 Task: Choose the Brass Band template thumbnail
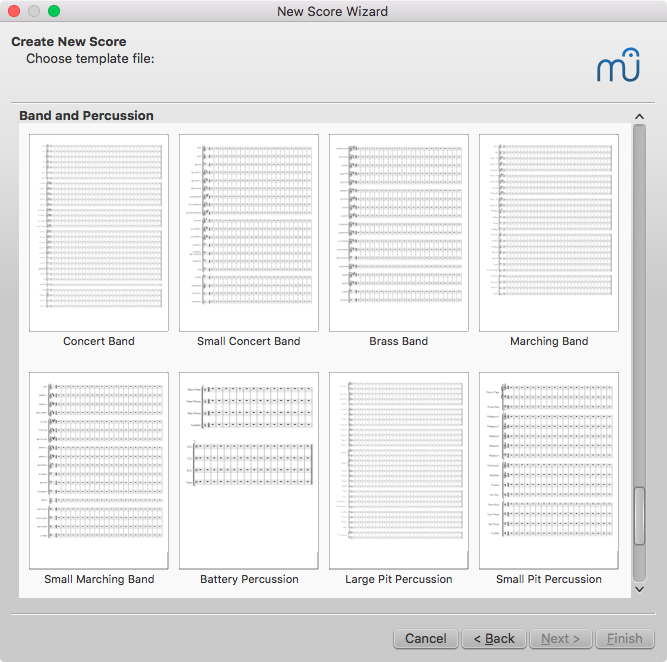pos(399,233)
